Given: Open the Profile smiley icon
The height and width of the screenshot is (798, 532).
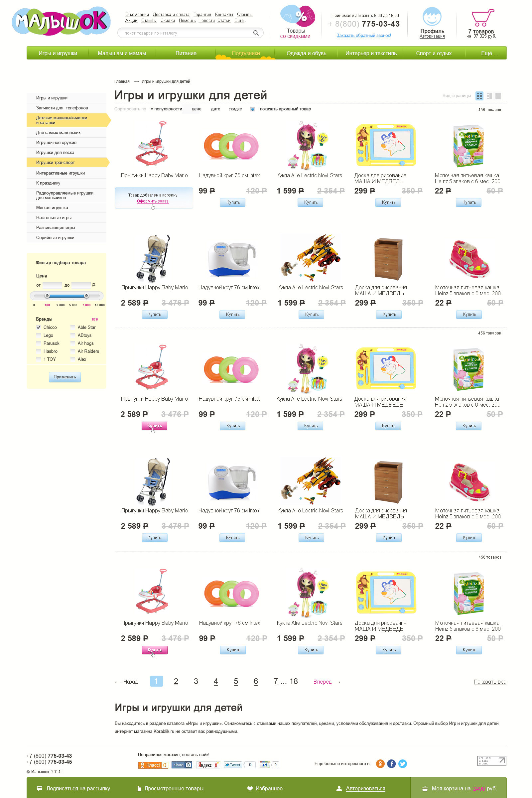Looking at the screenshot, I should [432, 17].
